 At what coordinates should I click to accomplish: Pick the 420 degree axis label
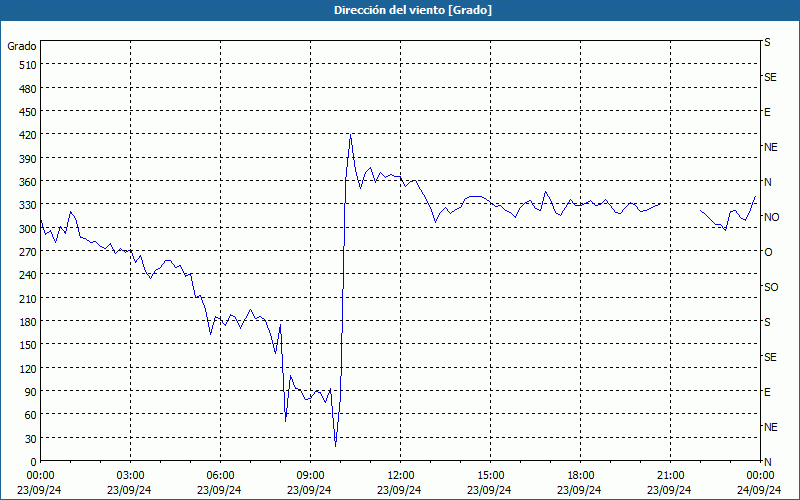(x=28, y=135)
